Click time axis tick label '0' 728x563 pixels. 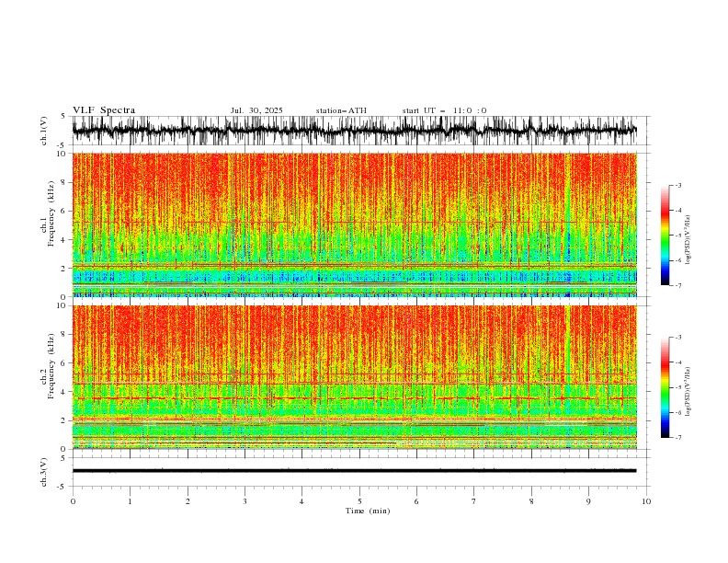pyautogui.click(x=73, y=501)
